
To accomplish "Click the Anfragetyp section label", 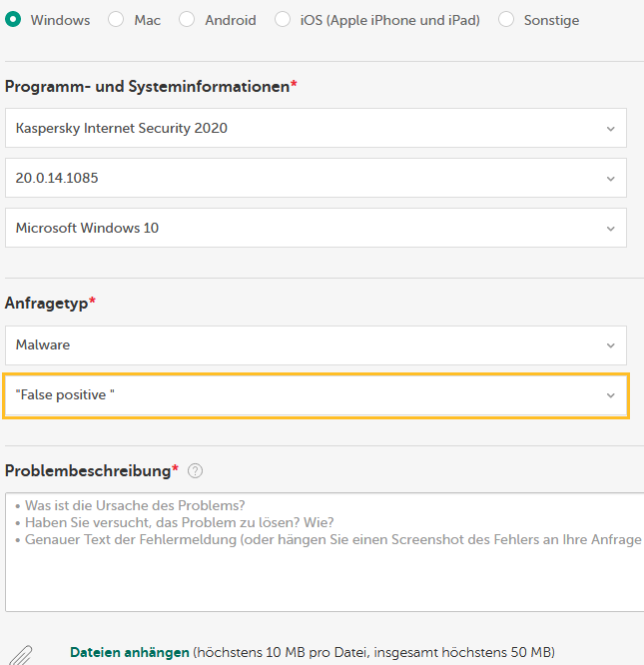I will 47,302.
